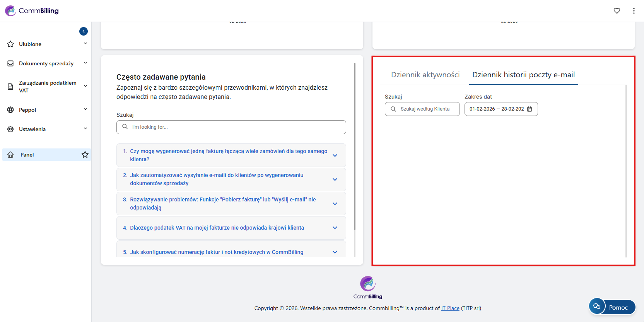Click the calendar icon in date range field

click(530, 109)
